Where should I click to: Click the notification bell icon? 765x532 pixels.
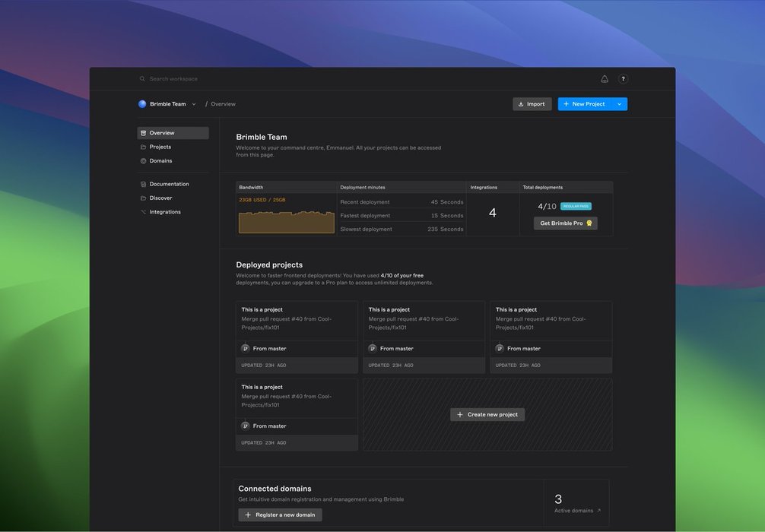click(x=605, y=79)
